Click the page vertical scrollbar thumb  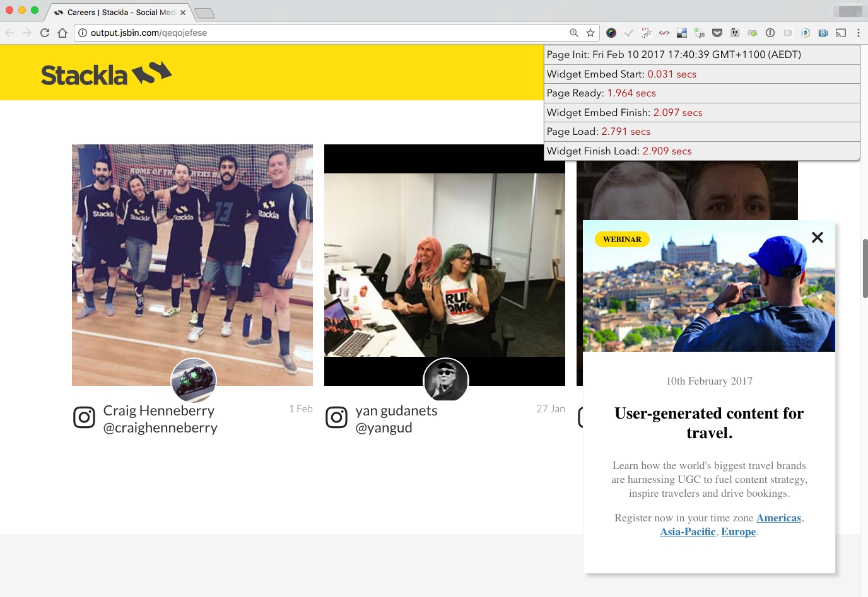tap(865, 268)
